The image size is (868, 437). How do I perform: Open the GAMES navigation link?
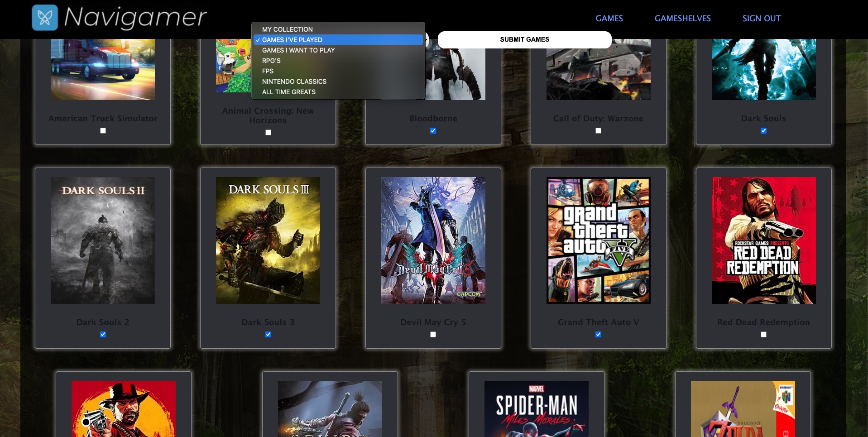tap(609, 19)
